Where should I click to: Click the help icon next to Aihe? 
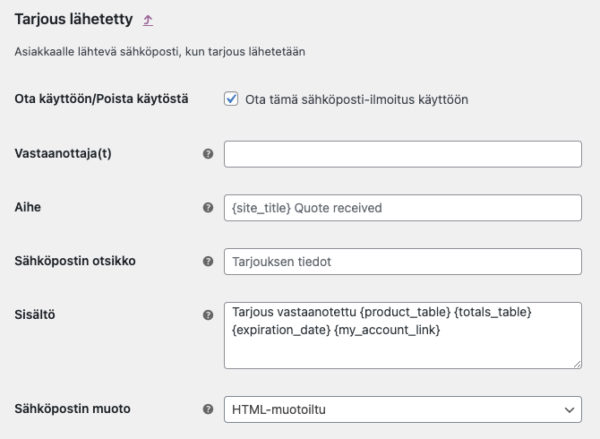coord(208,207)
